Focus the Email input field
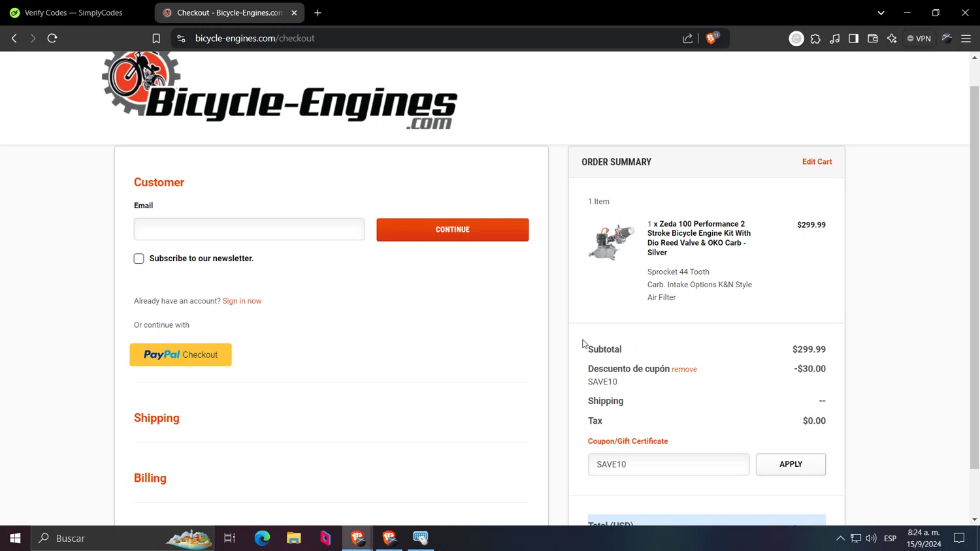Image resolution: width=980 pixels, height=551 pixels. [249, 229]
